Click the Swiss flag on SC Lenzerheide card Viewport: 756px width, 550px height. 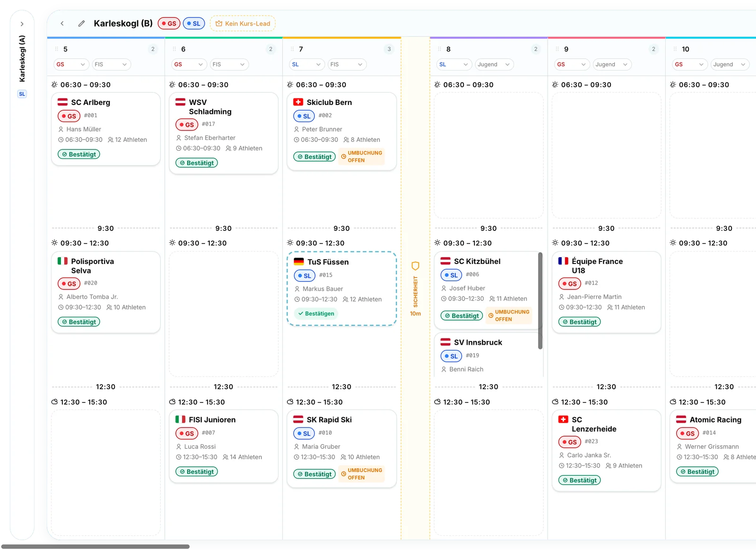[x=563, y=419]
